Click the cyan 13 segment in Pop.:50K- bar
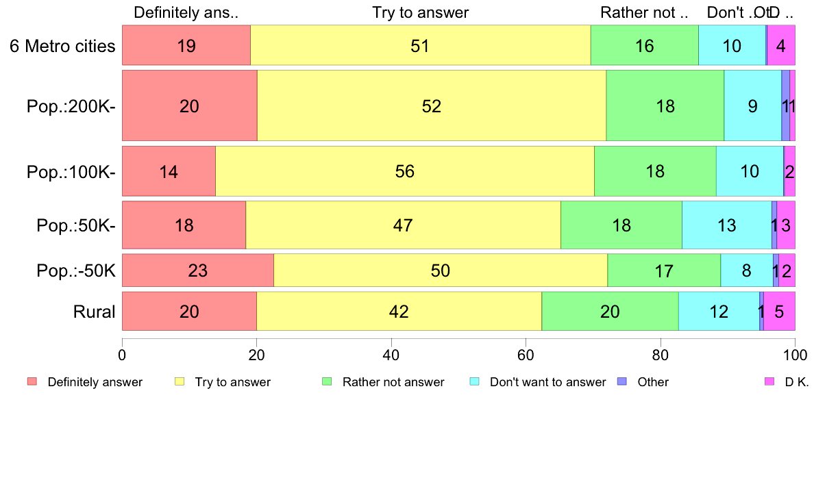The image size is (814, 504). click(x=727, y=225)
